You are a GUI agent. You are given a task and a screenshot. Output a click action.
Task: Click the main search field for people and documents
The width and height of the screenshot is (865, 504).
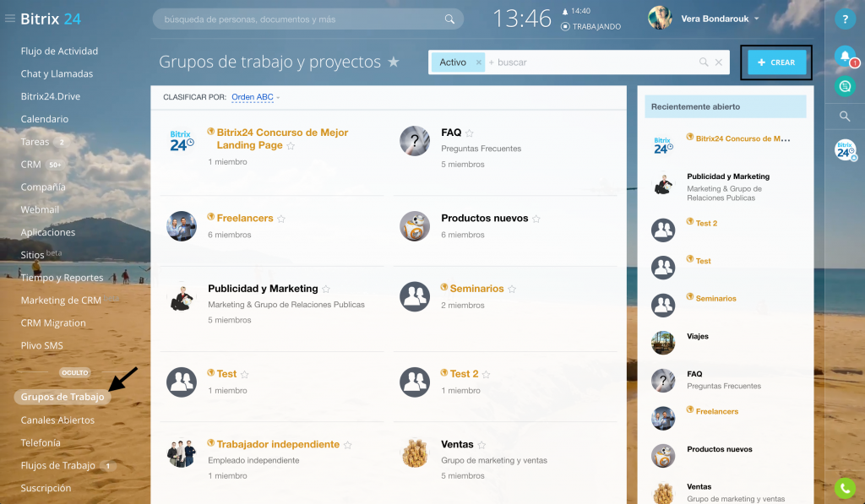(307, 19)
